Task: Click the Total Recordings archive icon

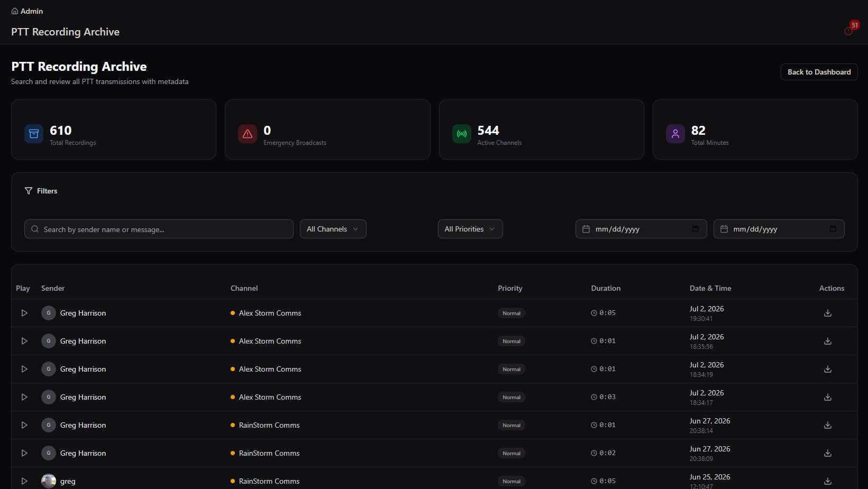Action: [x=34, y=134]
